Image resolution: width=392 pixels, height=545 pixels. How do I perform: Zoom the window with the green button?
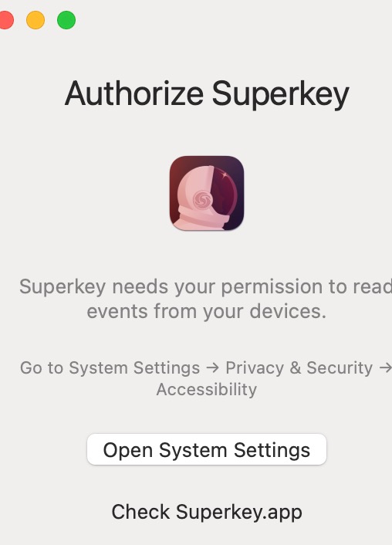tap(66, 20)
